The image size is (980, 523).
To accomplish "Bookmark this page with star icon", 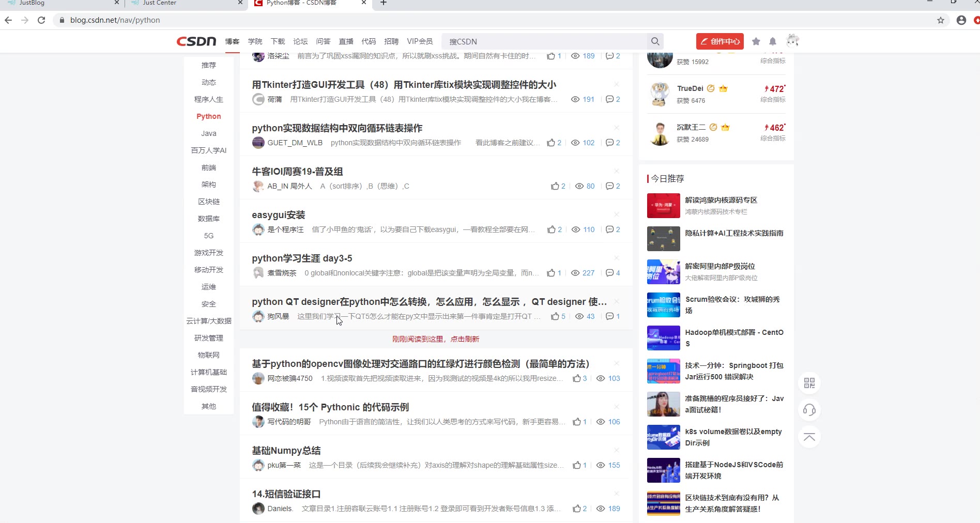I will pyautogui.click(x=941, y=20).
